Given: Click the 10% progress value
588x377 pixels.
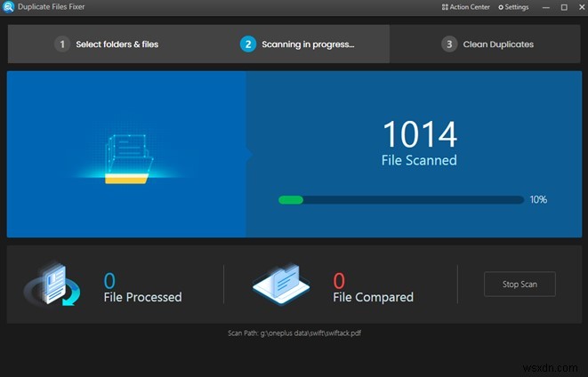Looking at the screenshot, I should [x=538, y=200].
